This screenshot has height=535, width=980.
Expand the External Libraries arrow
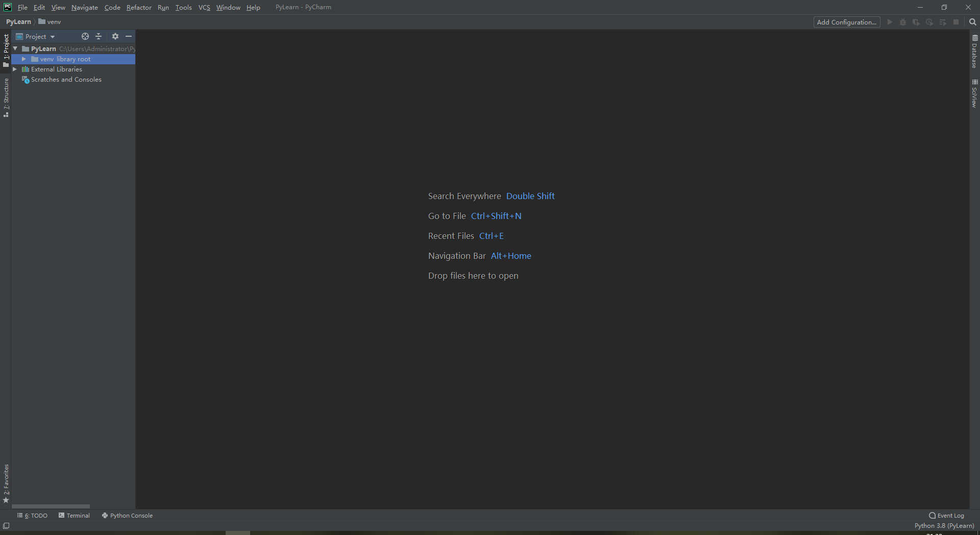click(15, 69)
